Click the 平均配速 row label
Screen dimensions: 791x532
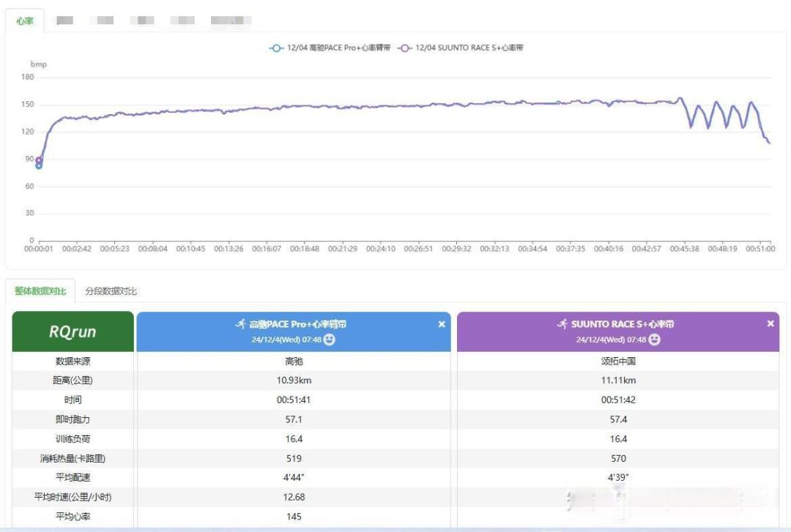click(x=73, y=477)
